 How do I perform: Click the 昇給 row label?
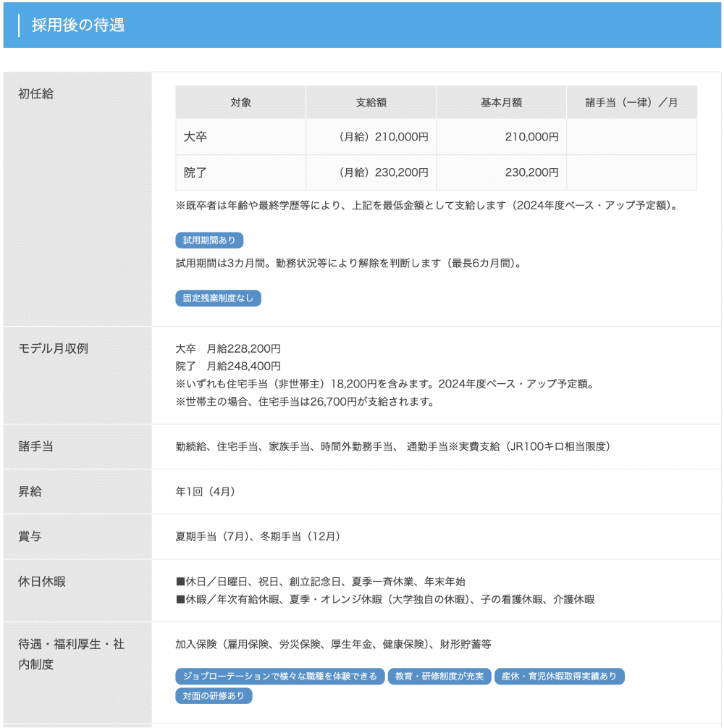(30, 492)
